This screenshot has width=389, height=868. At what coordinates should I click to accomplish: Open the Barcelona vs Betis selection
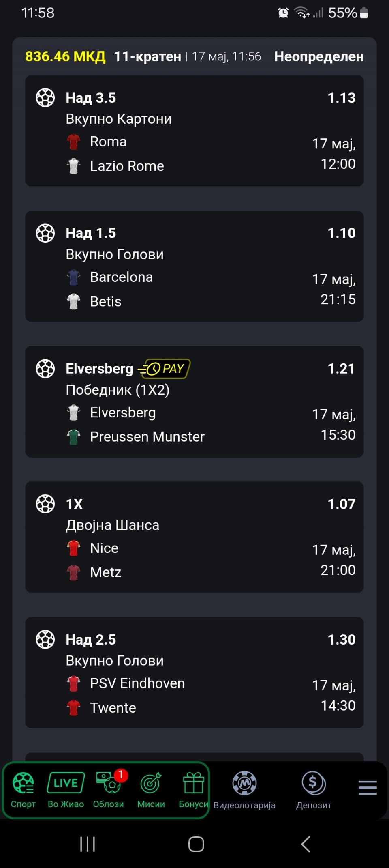pos(194,266)
